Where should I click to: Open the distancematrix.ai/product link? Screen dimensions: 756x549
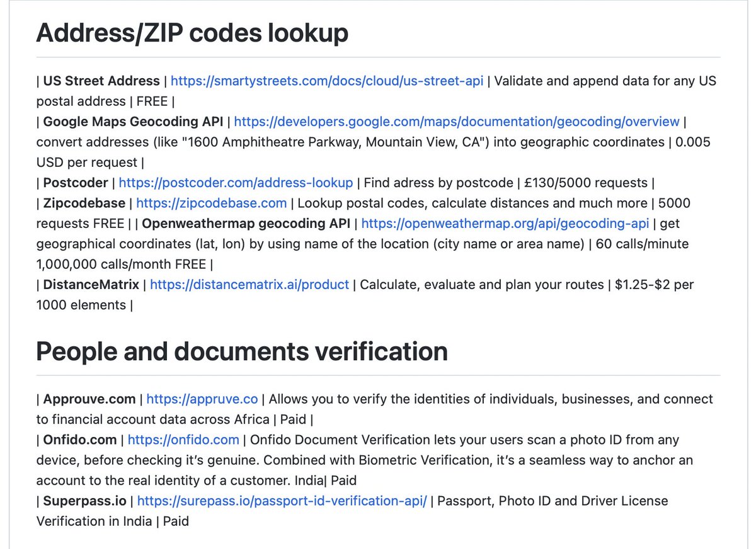249,285
